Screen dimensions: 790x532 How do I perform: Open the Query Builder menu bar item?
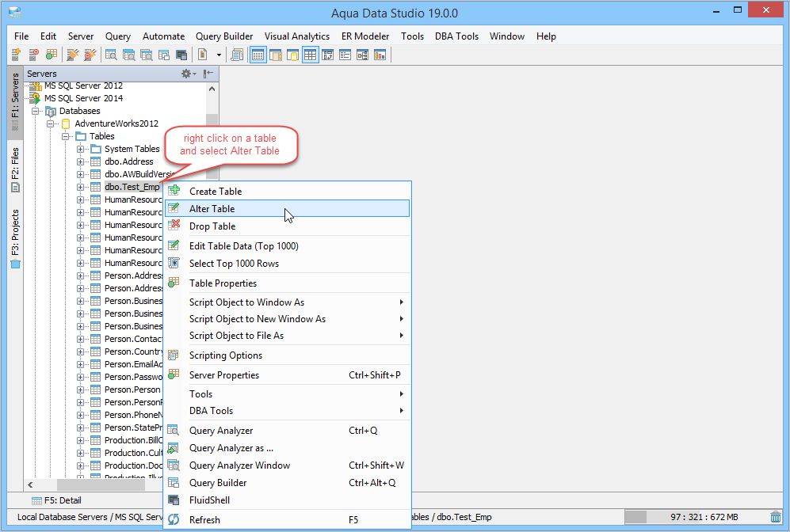(224, 36)
